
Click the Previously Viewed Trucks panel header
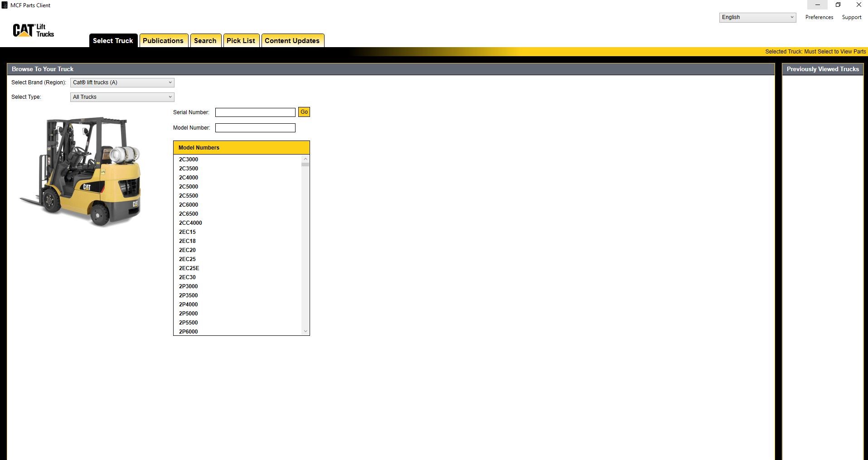click(823, 69)
